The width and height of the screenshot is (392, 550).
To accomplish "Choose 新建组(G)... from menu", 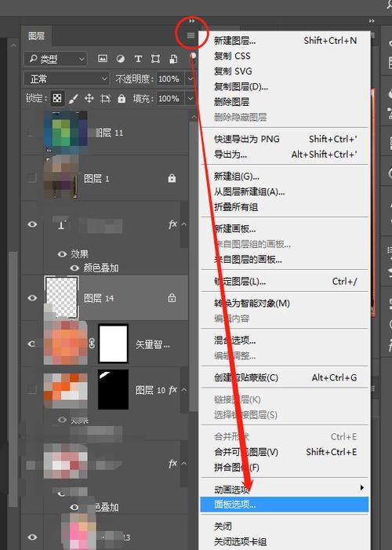I will coord(285,177).
